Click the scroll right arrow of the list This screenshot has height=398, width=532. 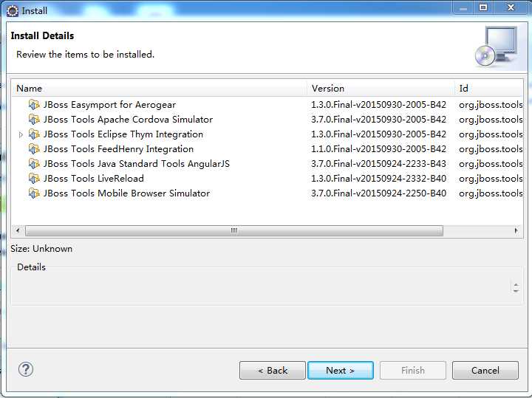click(x=516, y=230)
